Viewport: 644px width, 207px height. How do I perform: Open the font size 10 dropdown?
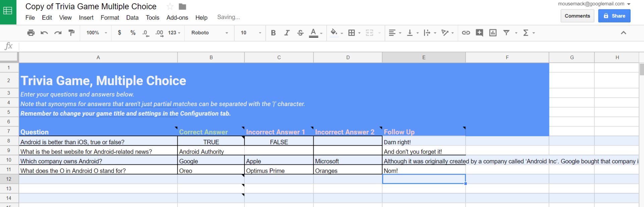[251, 33]
